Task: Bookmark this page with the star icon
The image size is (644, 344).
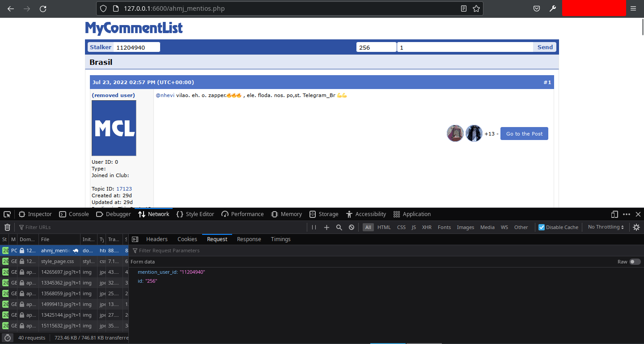Action: click(x=476, y=8)
